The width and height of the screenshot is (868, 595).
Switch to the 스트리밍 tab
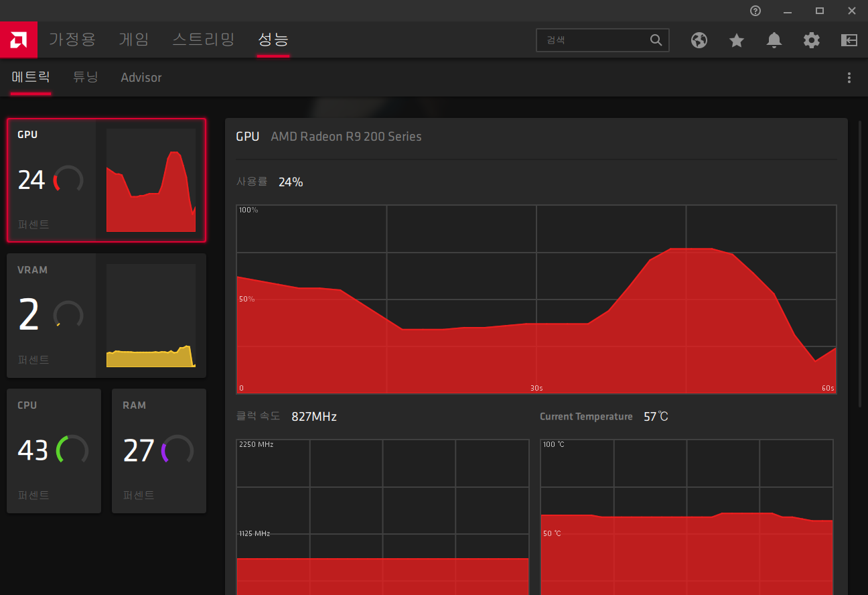pyautogui.click(x=203, y=39)
